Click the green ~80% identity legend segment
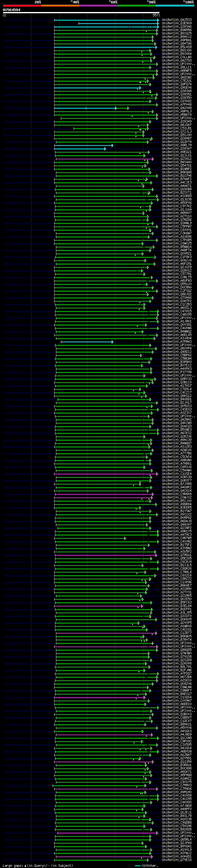Viewport: 197px width, 868px height. click(x=137, y=6)
